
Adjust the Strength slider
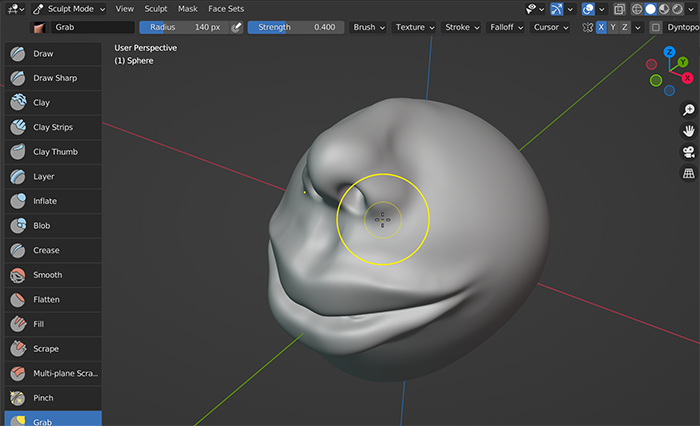coord(296,28)
